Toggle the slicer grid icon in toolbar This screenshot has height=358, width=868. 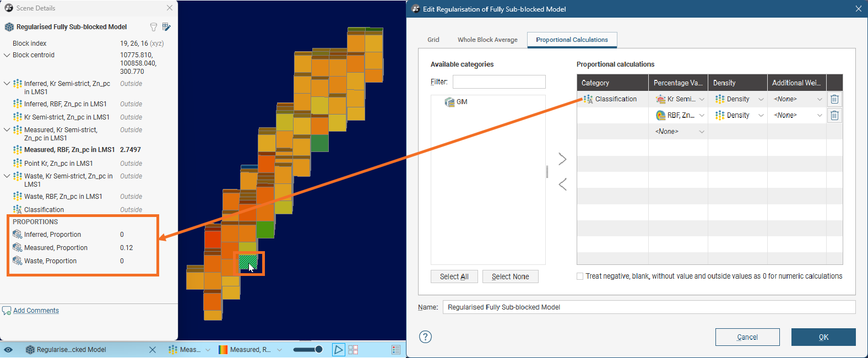(353, 350)
